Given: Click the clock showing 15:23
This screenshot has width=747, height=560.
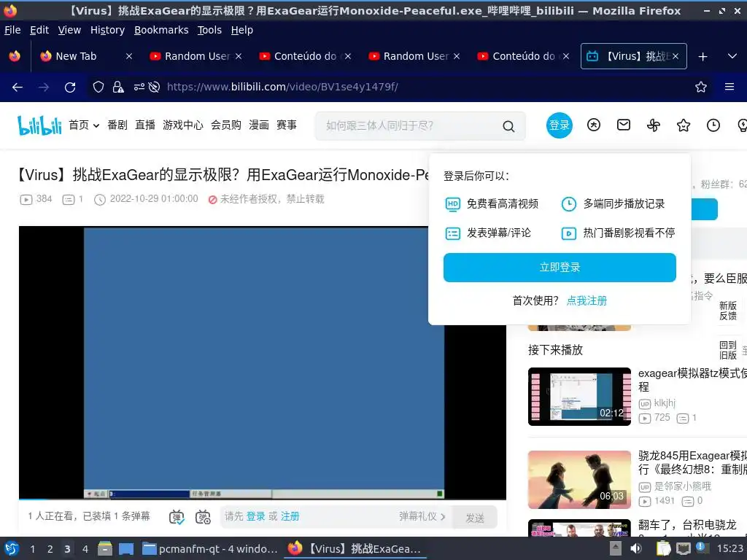Looking at the screenshot, I should tap(730, 548).
